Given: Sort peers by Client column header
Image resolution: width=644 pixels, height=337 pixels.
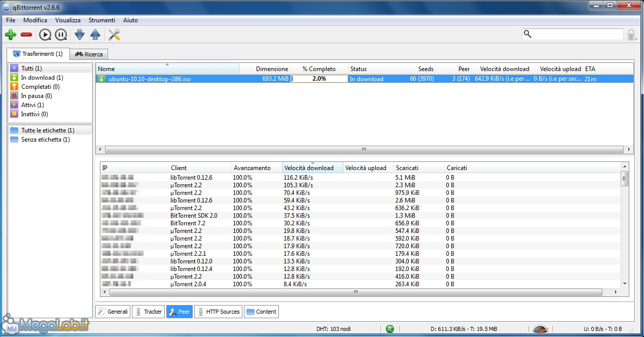Looking at the screenshot, I should tap(200, 167).
